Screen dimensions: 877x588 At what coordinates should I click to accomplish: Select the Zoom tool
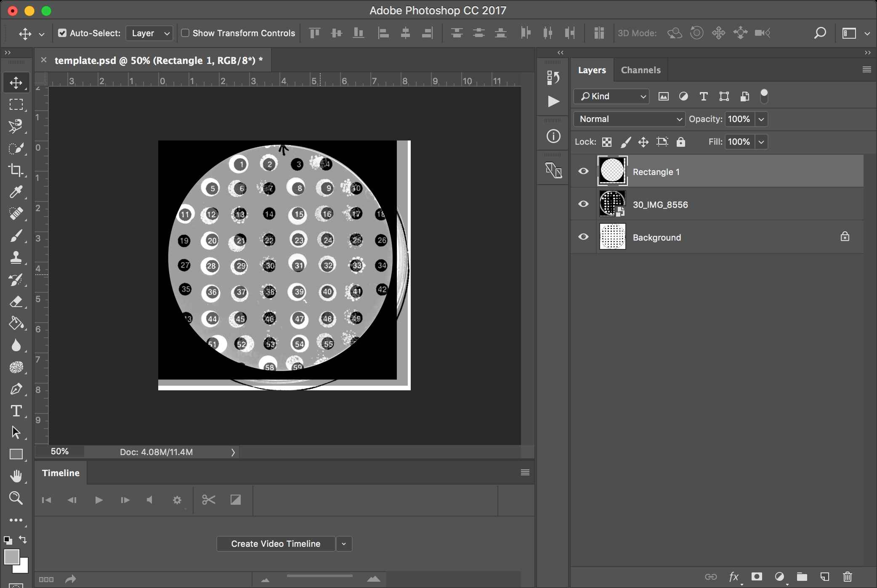(x=16, y=497)
